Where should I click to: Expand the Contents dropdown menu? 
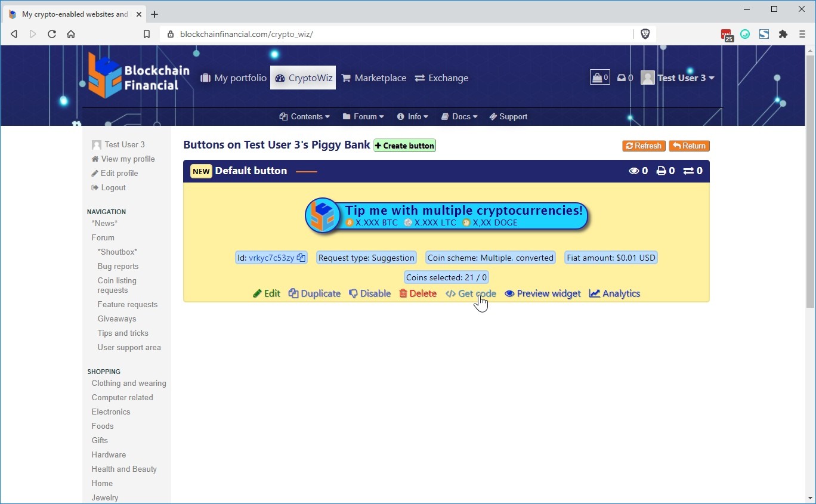[x=304, y=116]
